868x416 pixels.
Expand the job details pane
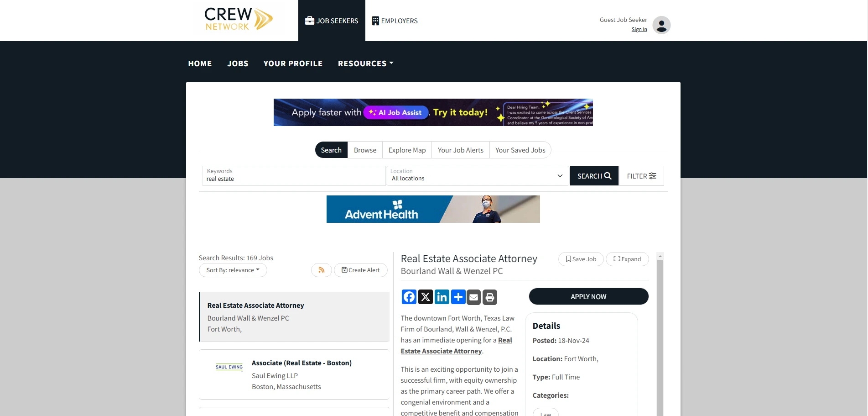click(x=627, y=259)
